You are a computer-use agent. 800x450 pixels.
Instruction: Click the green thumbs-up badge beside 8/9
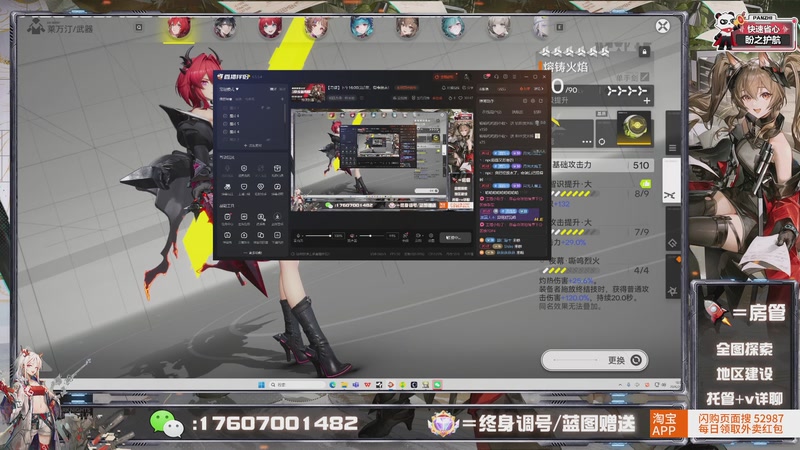pos(645,183)
